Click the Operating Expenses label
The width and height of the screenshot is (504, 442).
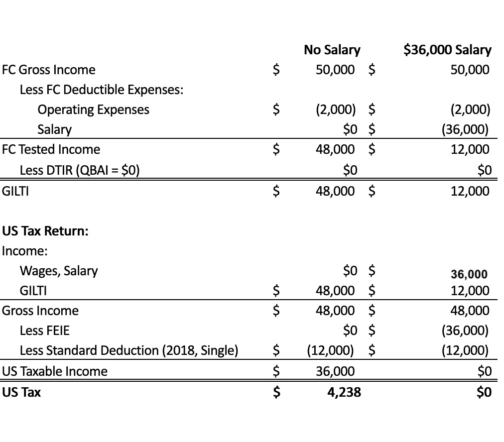(93, 110)
